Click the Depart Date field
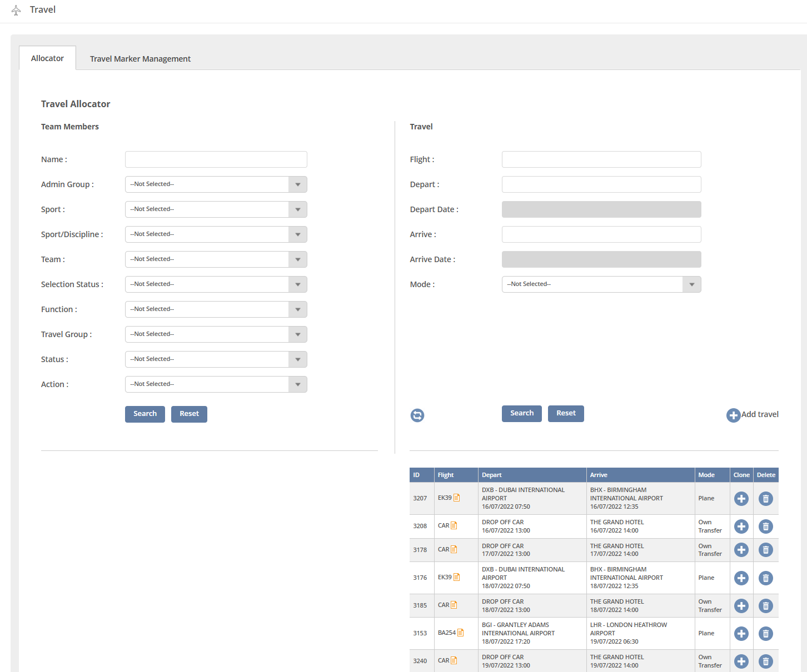This screenshot has height=672, width=807. 601,209
